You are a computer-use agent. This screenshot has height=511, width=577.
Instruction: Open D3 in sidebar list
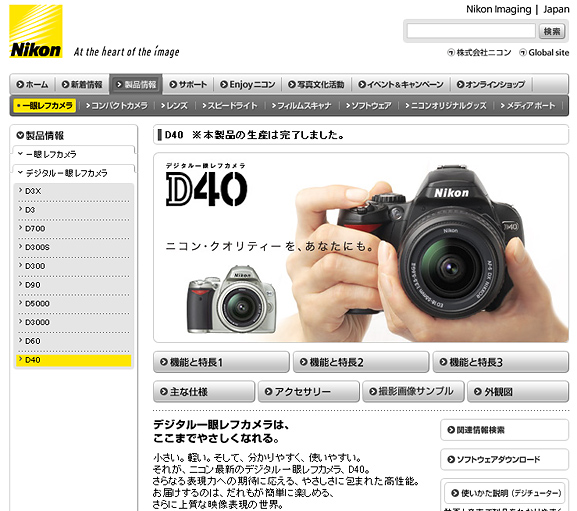click(x=74, y=210)
